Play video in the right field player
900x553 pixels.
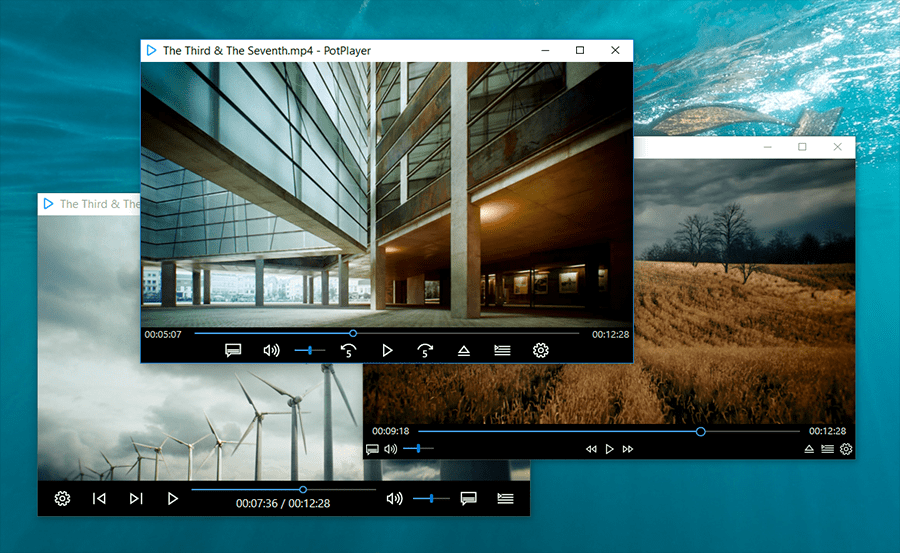609,450
